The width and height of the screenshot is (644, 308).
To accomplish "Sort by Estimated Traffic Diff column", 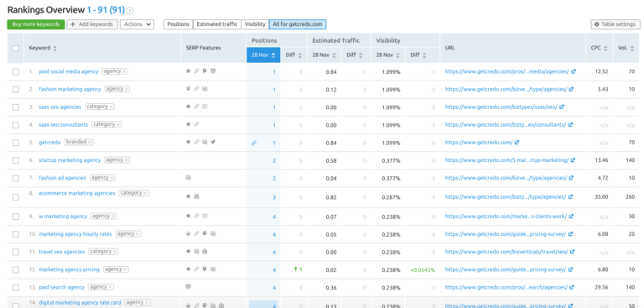I will [x=356, y=55].
